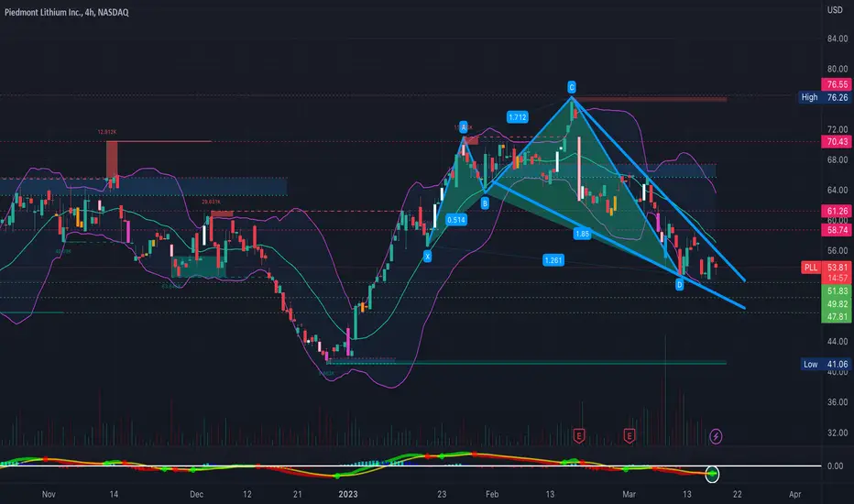This screenshot has height=504, width=854.
Task: Click the 58.74 red price label
Action: point(837,230)
